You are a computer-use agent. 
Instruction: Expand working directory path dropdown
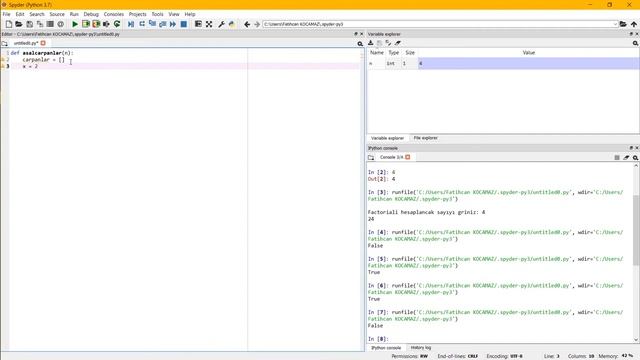(x=615, y=24)
